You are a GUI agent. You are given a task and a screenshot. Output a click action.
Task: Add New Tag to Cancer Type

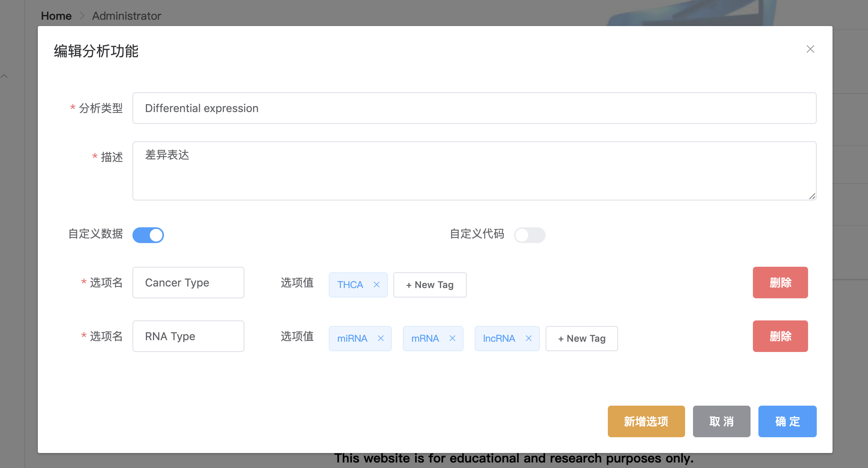click(x=430, y=285)
